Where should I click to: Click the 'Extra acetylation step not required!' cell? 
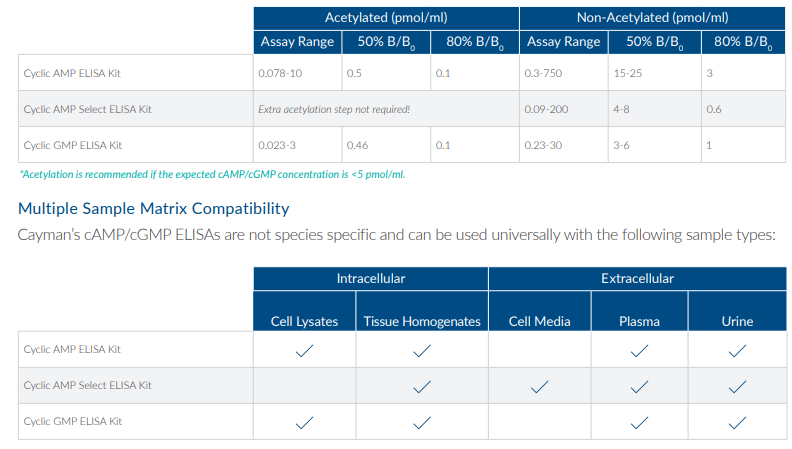point(334,109)
